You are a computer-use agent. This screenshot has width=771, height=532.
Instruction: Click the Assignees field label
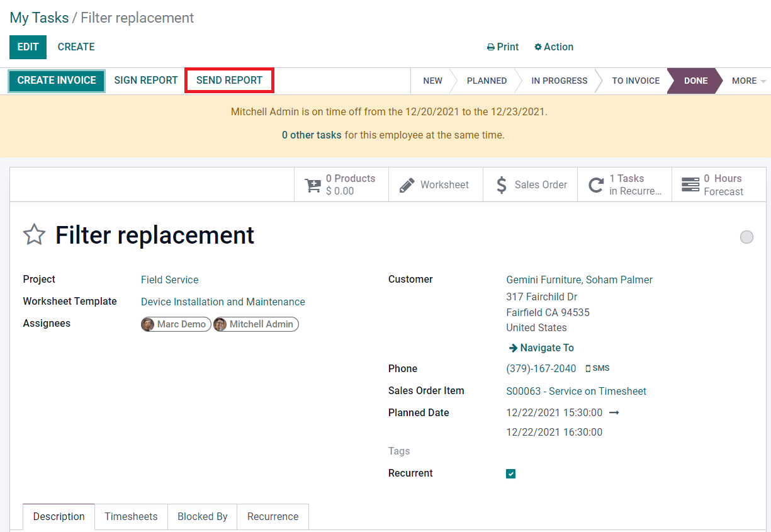tap(47, 324)
